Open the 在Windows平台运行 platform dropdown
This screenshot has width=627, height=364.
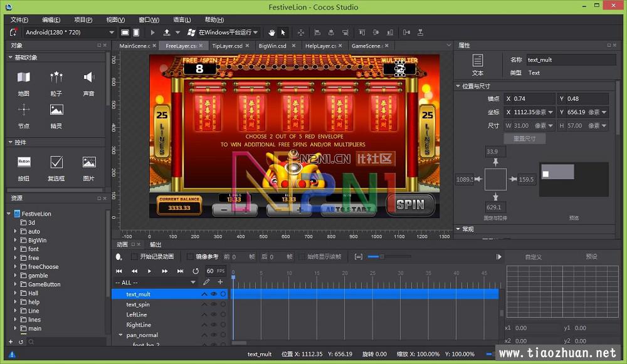(223, 33)
